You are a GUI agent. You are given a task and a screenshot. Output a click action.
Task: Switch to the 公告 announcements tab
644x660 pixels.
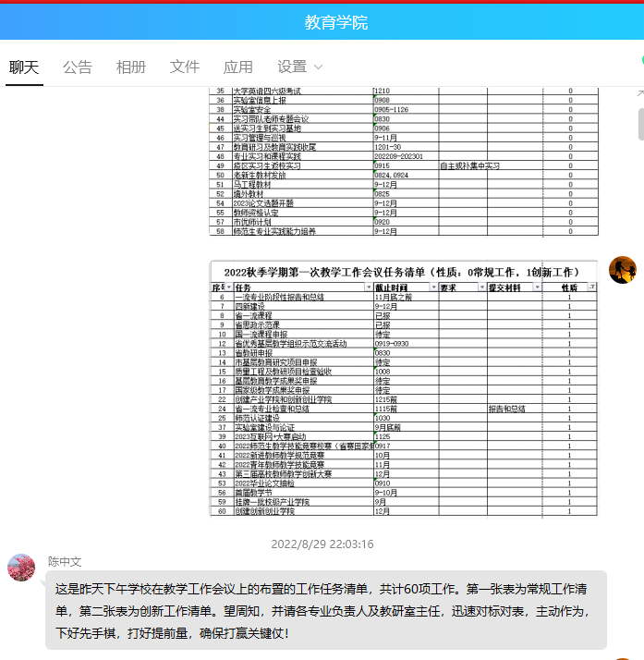coord(78,67)
